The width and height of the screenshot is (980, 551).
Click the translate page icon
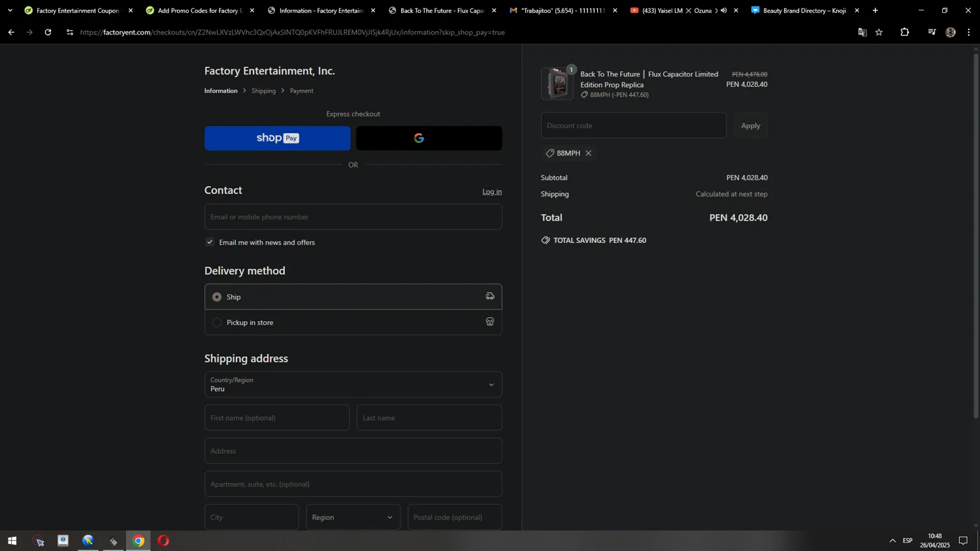862,32
